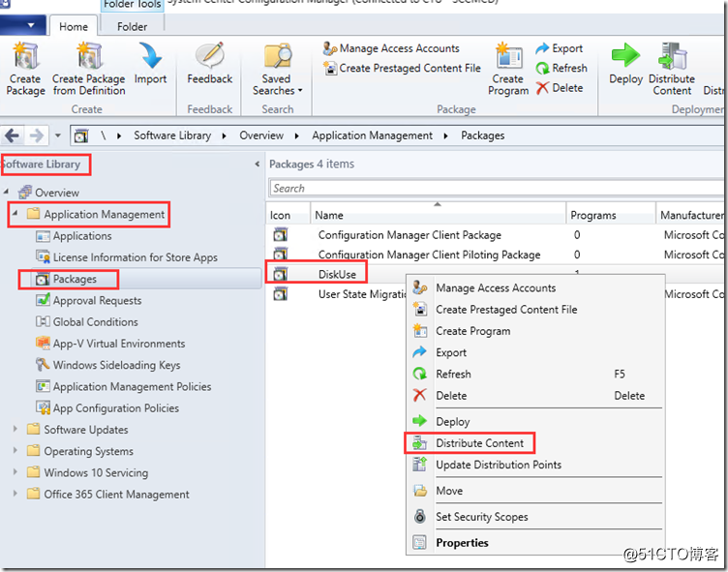Collapse the left navigation pane arrow

tap(258, 164)
